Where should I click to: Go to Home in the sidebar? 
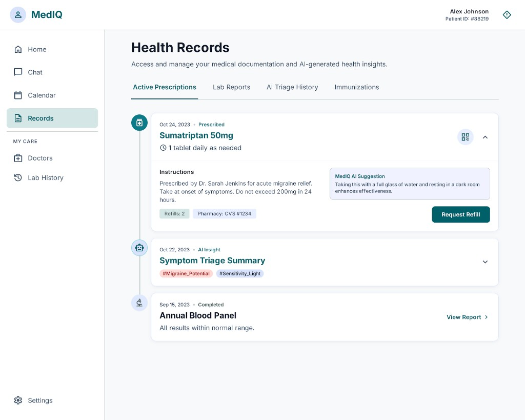52,50
